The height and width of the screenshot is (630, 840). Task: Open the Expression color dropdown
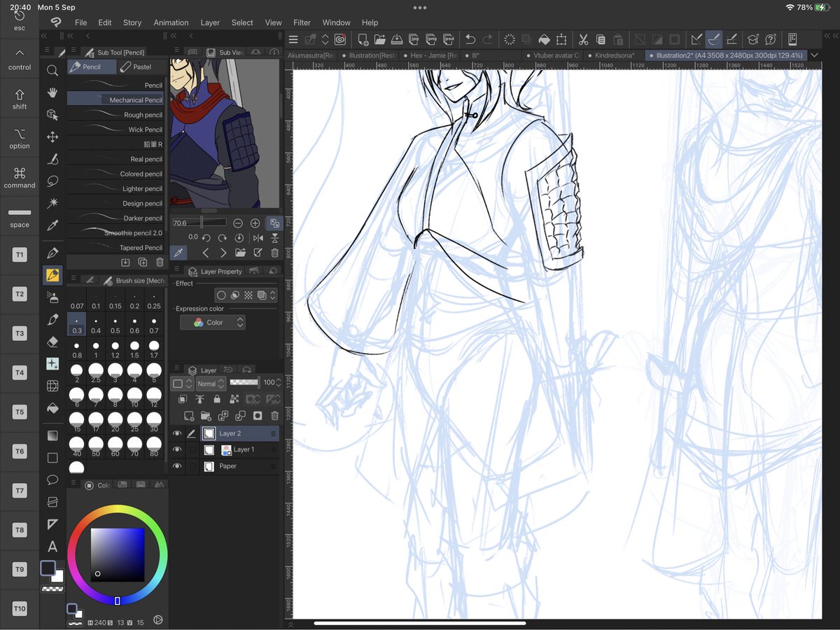click(x=213, y=323)
